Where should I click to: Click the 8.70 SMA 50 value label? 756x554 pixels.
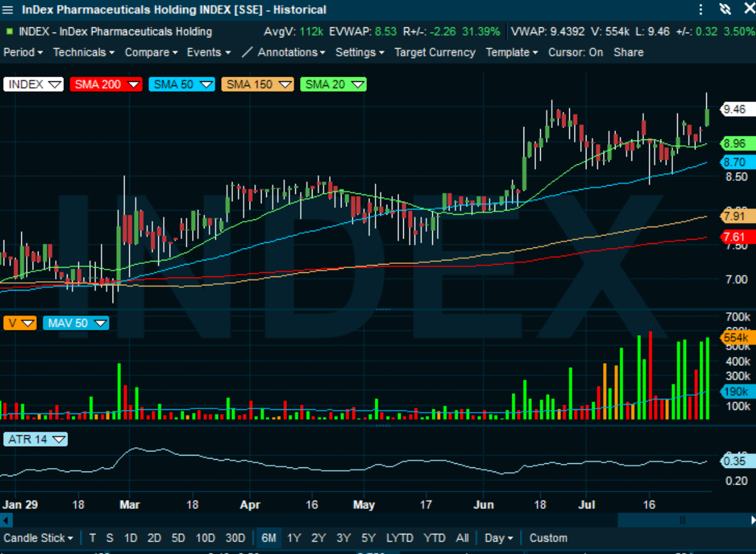pyautogui.click(x=737, y=162)
